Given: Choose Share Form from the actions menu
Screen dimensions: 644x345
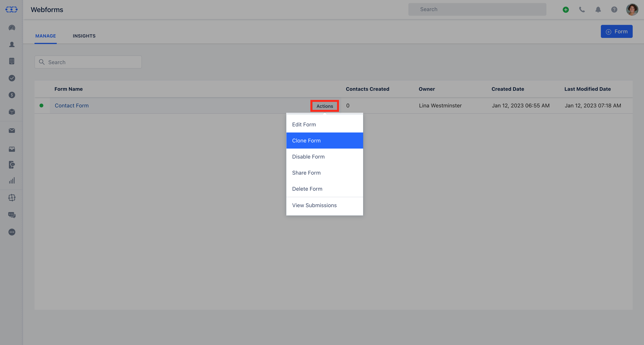Looking at the screenshot, I should point(325,173).
